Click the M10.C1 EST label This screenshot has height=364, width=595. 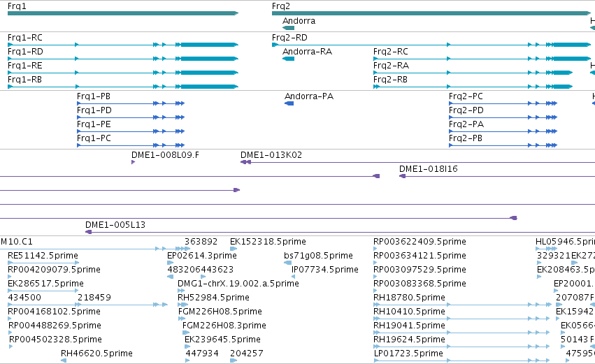click(17, 242)
